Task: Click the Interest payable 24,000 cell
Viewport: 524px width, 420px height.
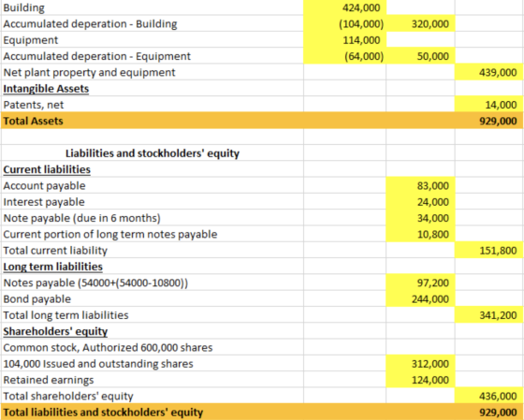Action: 420,202
